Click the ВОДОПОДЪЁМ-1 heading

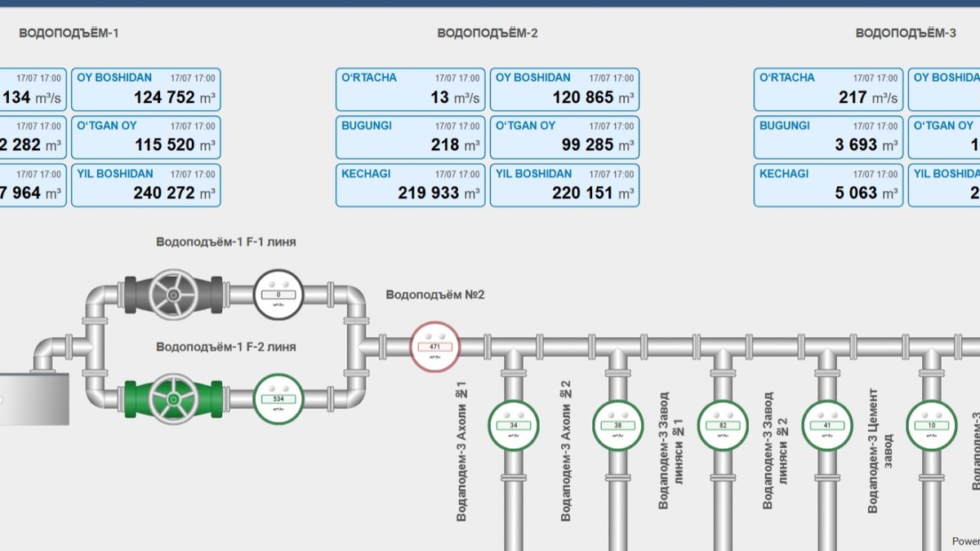coord(69,33)
